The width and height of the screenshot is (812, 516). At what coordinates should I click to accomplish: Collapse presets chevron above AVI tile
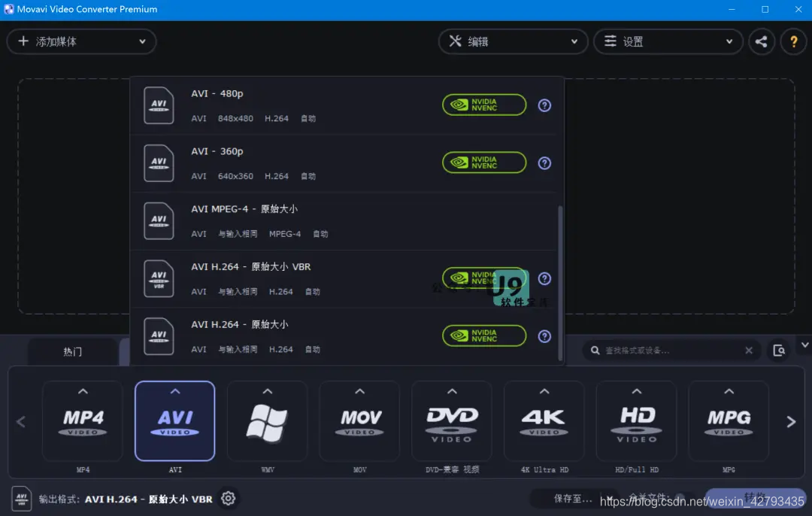(175, 391)
